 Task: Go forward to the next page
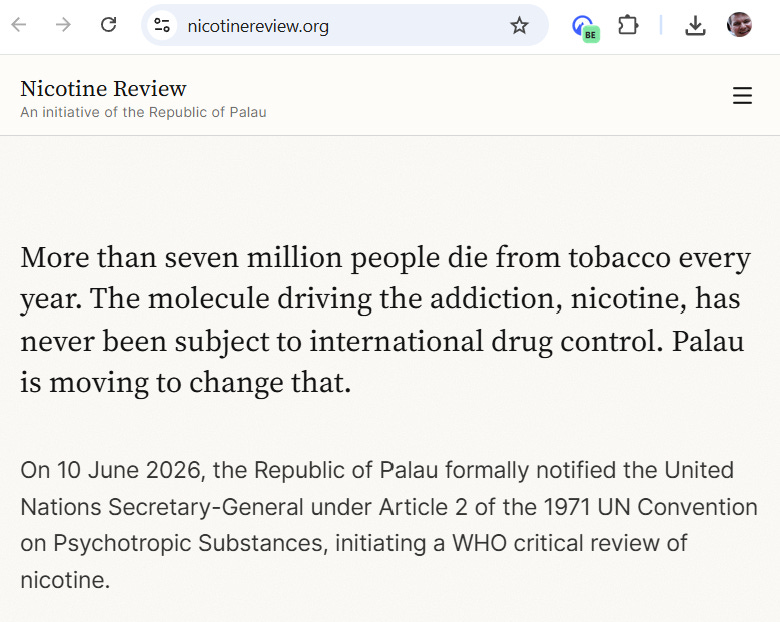pyautogui.click(x=63, y=24)
